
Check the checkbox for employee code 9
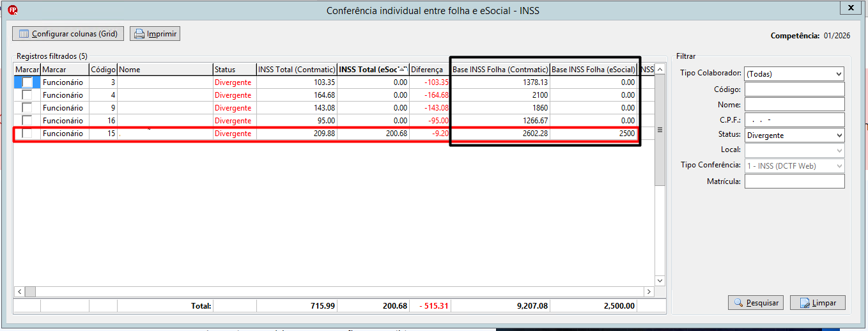coord(27,108)
